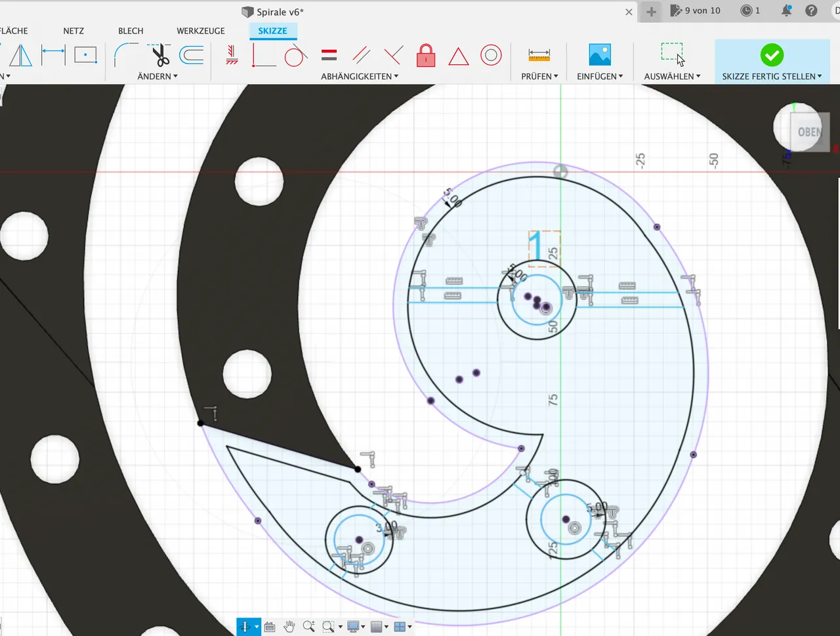Viewport: 840px width, 636px height.
Task: Click the 9 von 10 extensions indicator
Action: click(x=696, y=11)
